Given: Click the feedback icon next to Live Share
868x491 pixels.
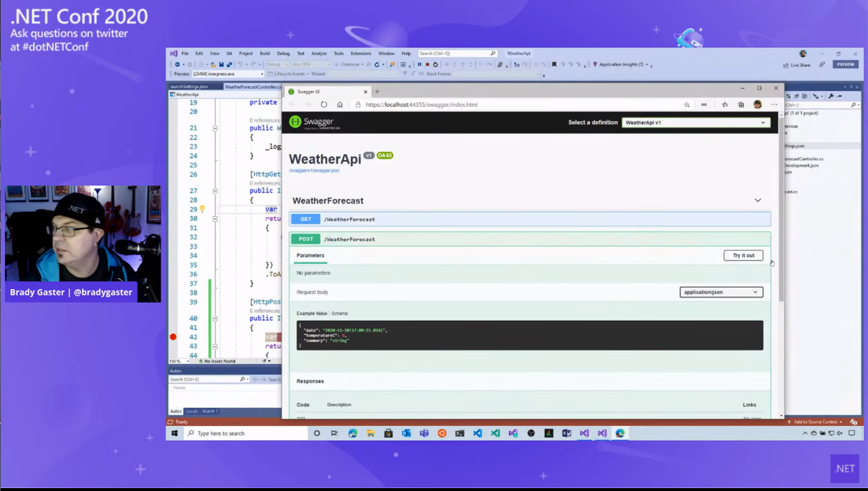Looking at the screenshot, I should coord(821,65).
